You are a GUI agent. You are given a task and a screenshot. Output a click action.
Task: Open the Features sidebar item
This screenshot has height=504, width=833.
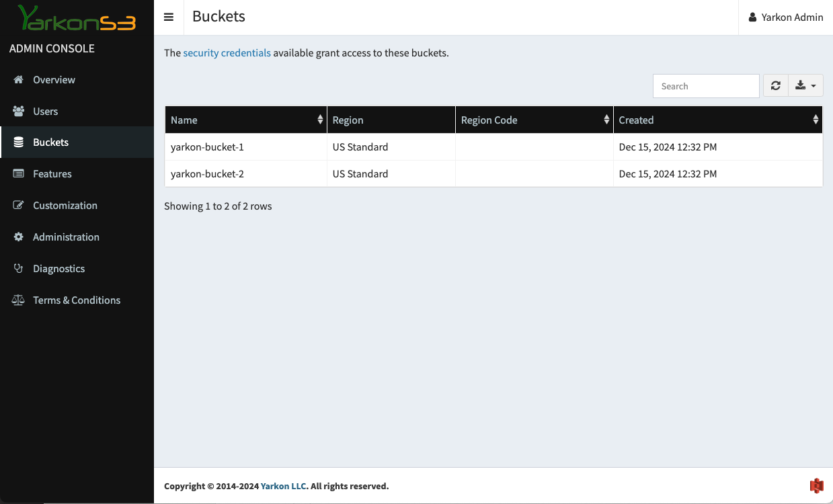52,174
